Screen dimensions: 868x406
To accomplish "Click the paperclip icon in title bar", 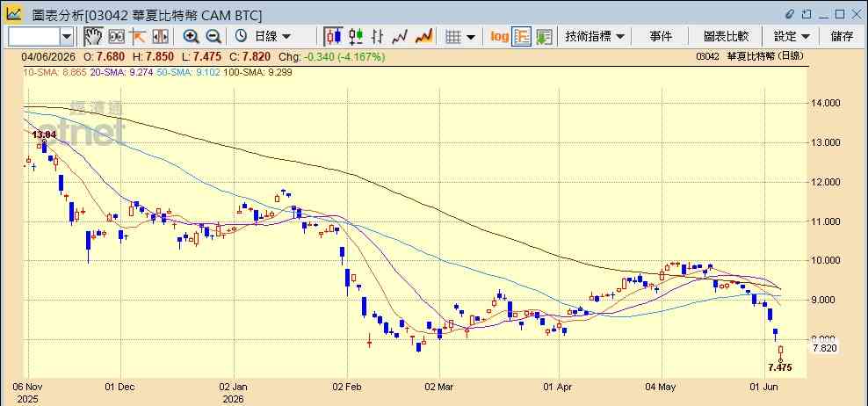I will (790, 14).
